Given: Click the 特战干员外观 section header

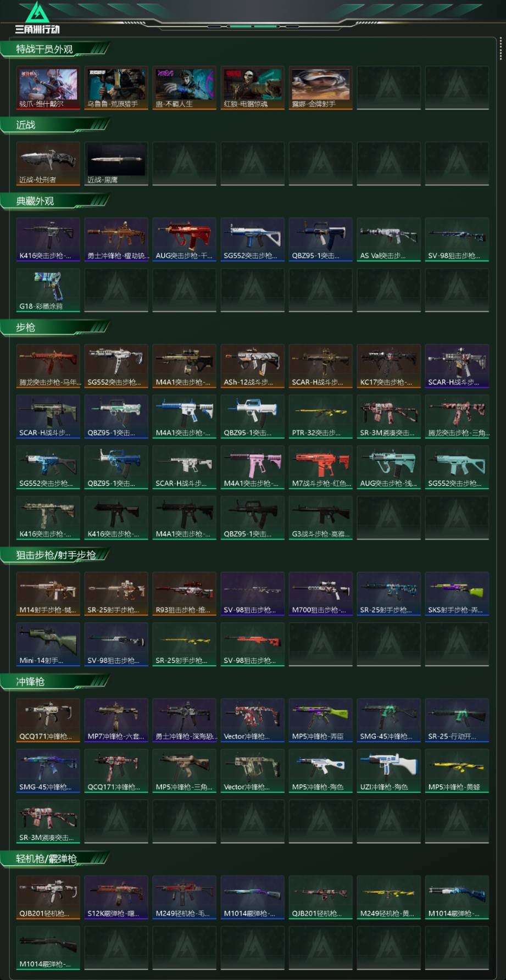Looking at the screenshot, I should tap(45, 49).
